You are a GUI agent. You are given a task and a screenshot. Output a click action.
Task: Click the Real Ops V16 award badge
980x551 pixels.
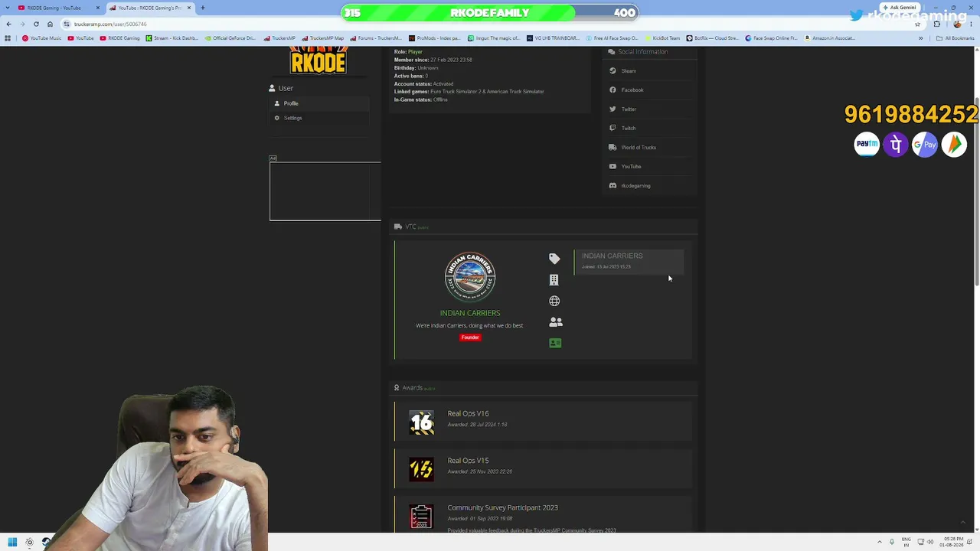[x=421, y=422]
